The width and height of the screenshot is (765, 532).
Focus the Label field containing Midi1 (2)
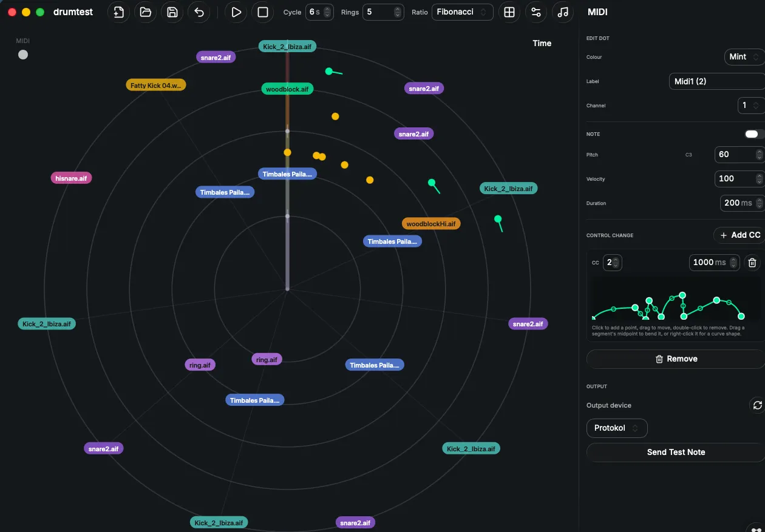tap(716, 81)
